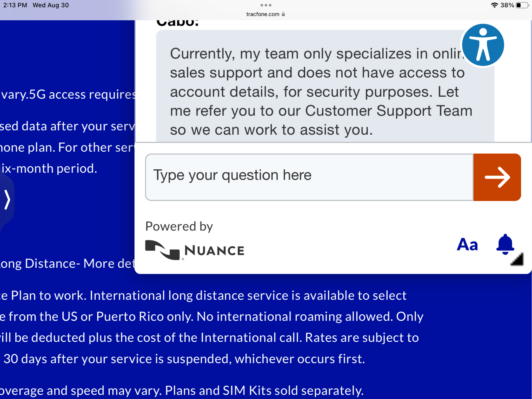
Task: Tap the three-dot multitasking menu
Action: tap(266, 5)
